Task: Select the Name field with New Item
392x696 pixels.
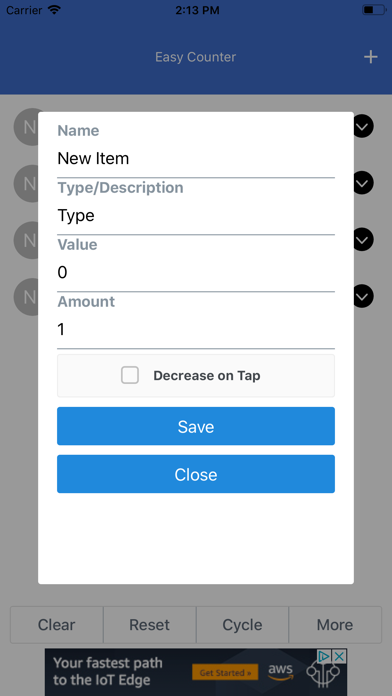Action: (x=196, y=159)
